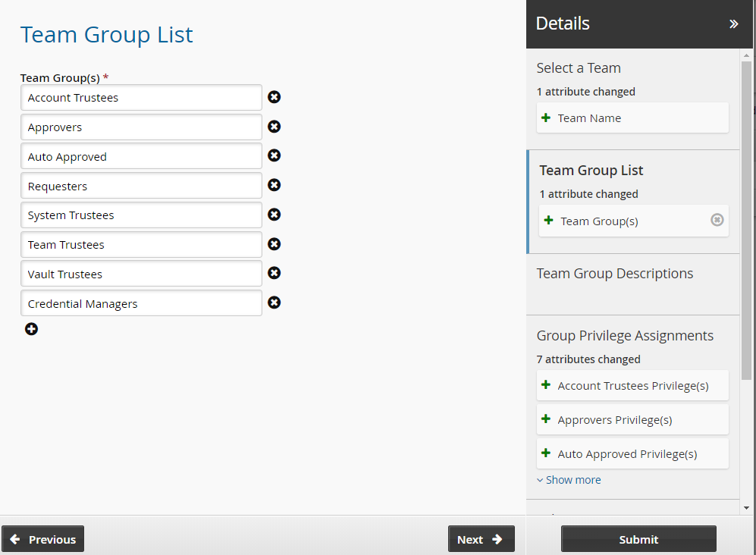Viewport: 756px width, 555px height.
Task: Add a new team group row
Action: click(31, 329)
